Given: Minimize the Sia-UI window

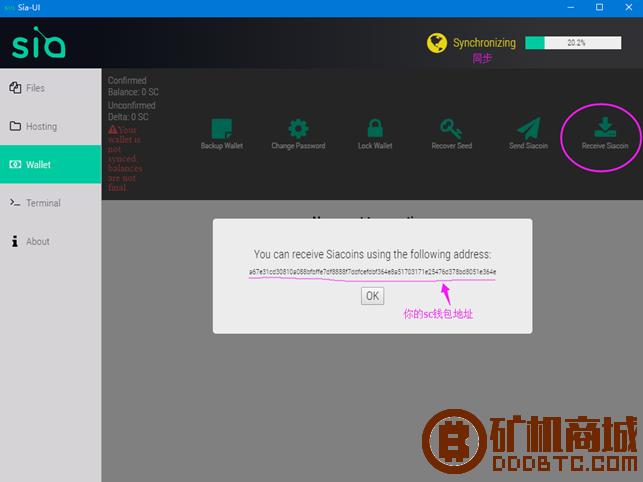Looking at the screenshot, I should [570, 7].
